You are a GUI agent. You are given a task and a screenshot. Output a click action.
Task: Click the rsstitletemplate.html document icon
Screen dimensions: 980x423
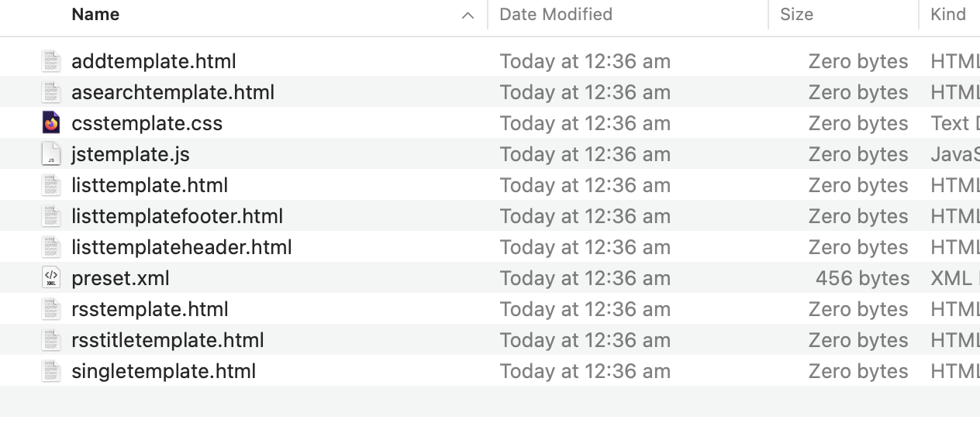pyautogui.click(x=51, y=340)
